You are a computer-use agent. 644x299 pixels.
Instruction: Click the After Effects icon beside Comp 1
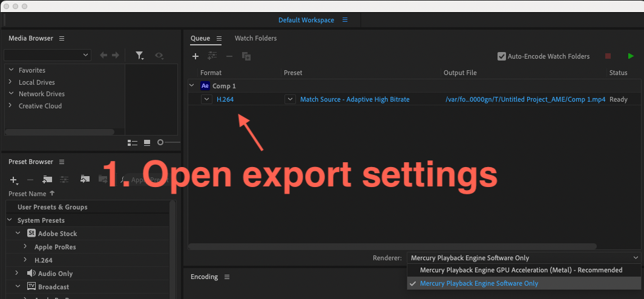(x=205, y=86)
